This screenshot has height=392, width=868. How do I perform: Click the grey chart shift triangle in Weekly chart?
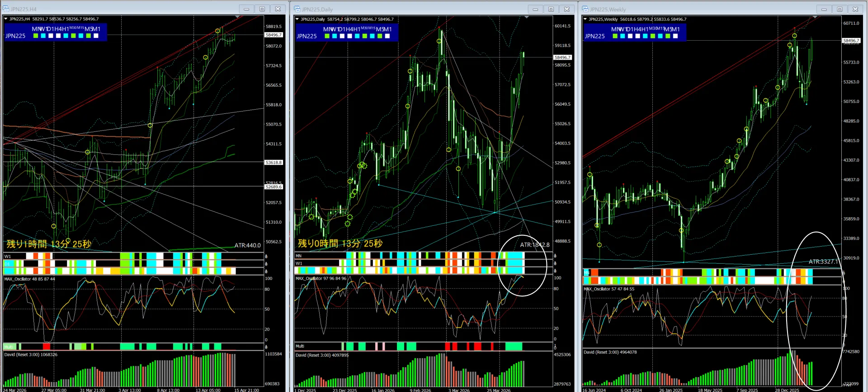pyautogui.click(x=815, y=18)
